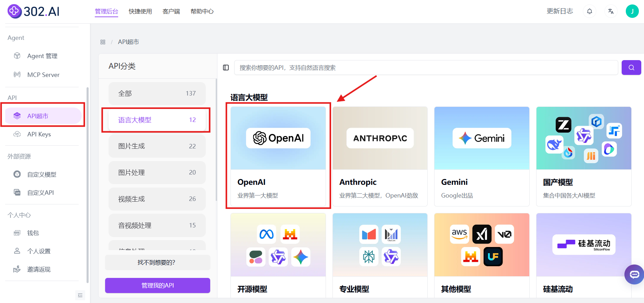Open the floating chat support bubble
Image resolution: width=644 pixels, height=303 pixels.
tap(634, 274)
